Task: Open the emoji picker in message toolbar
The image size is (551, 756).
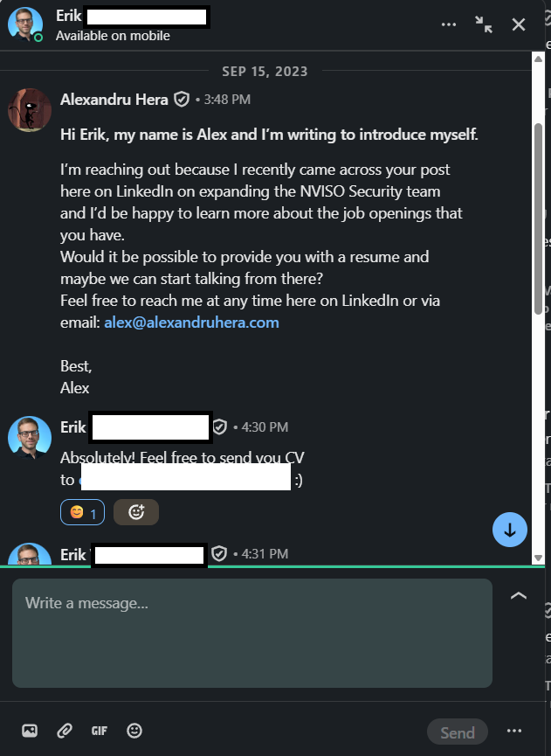Action: coord(134,731)
